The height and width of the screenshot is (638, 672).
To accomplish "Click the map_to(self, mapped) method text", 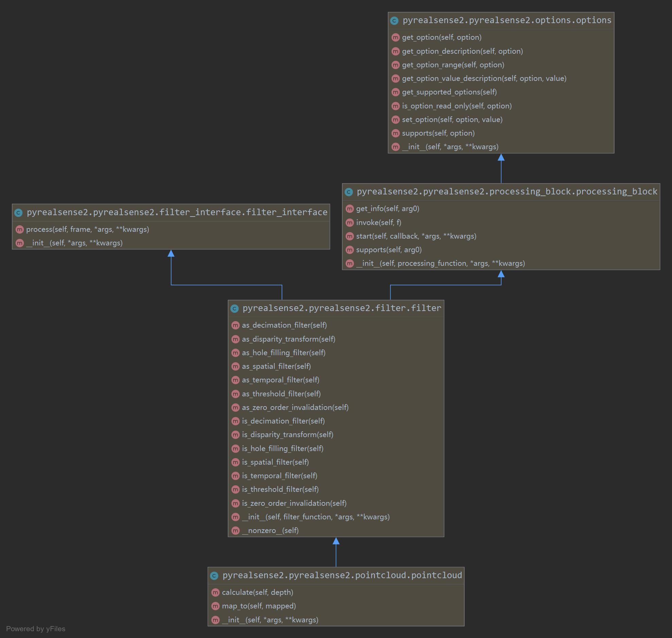I will coord(259,606).
